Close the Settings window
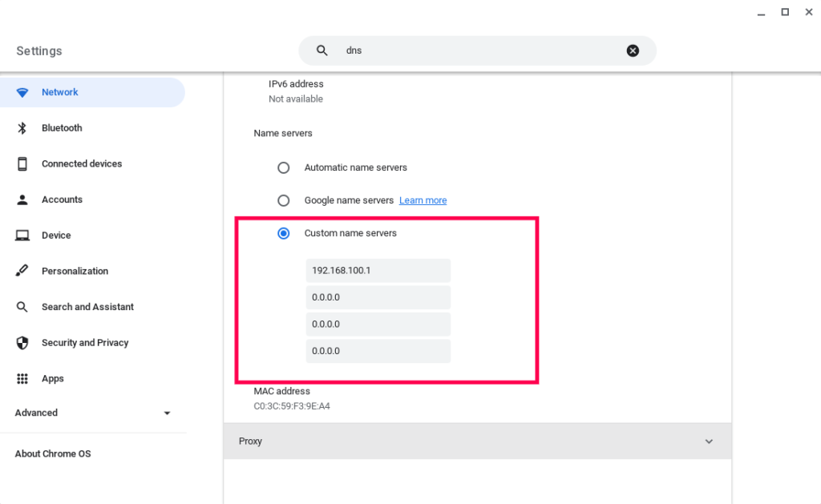The image size is (821, 504). coord(809,12)
